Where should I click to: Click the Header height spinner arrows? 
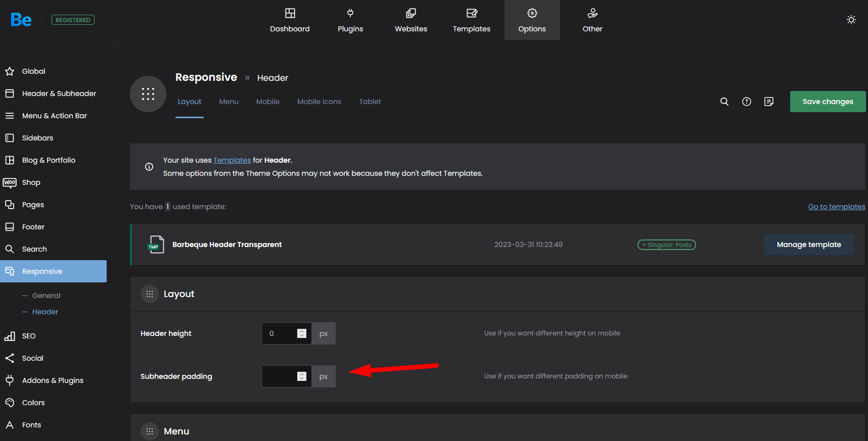[x=302, y=333]
